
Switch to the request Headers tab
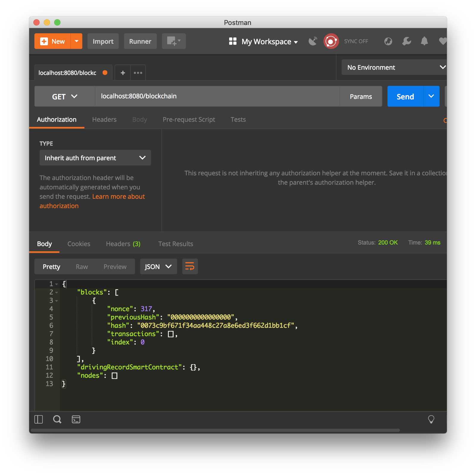pyautogui.click(x=104, y=119)
